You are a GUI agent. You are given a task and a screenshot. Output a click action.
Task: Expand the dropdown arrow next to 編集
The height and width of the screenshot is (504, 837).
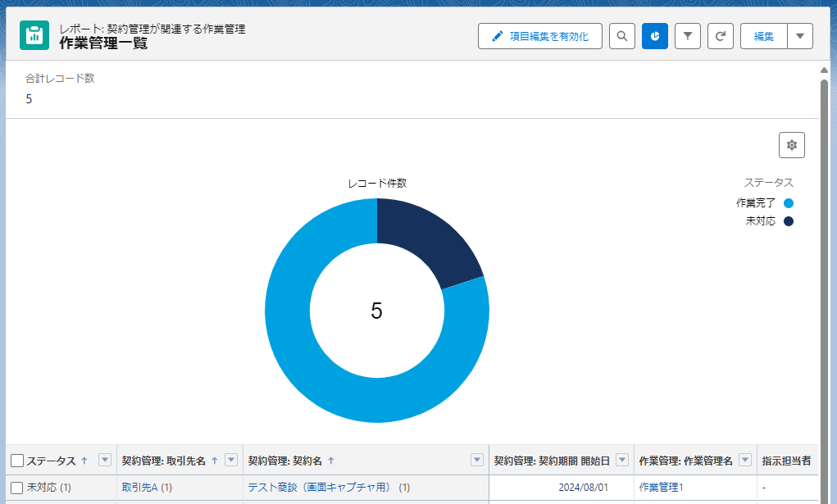click(x=800, y=36)
